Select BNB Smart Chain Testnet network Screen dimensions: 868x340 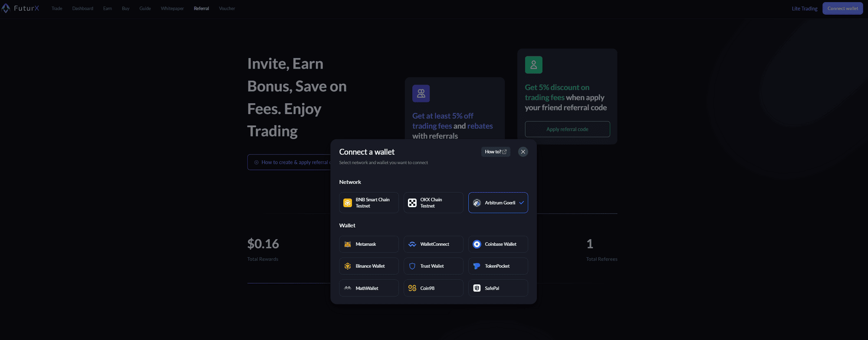click(369, 203)
